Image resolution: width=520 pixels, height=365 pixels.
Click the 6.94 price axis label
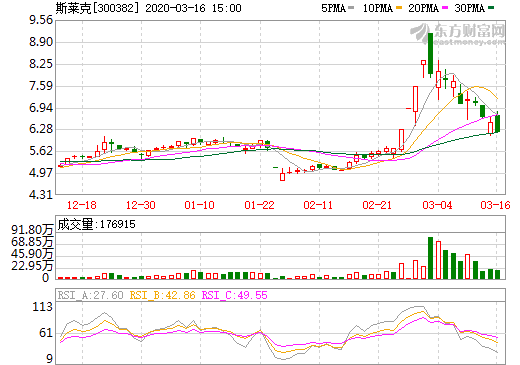[41, 107]
